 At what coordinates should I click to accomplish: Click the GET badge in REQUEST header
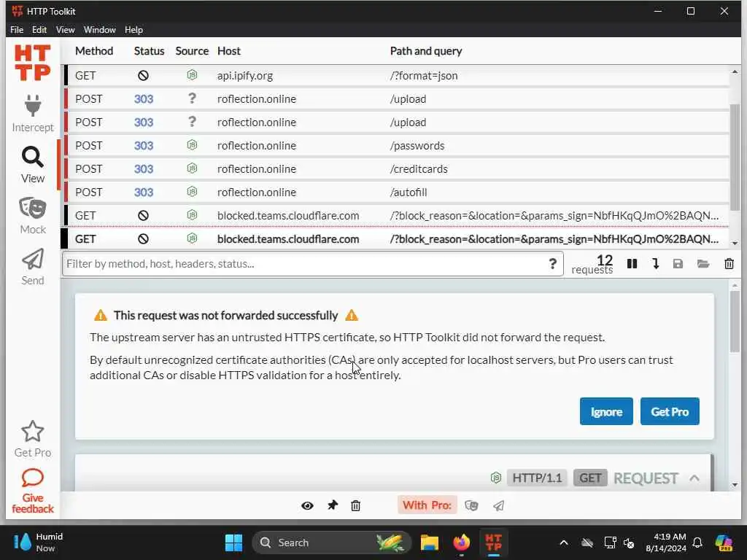click(x=589, y=478)
